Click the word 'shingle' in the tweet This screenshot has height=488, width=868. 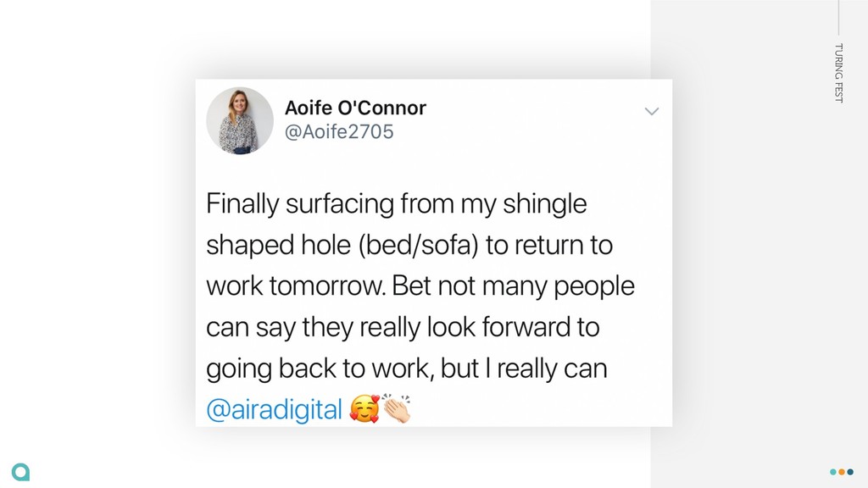545,203
